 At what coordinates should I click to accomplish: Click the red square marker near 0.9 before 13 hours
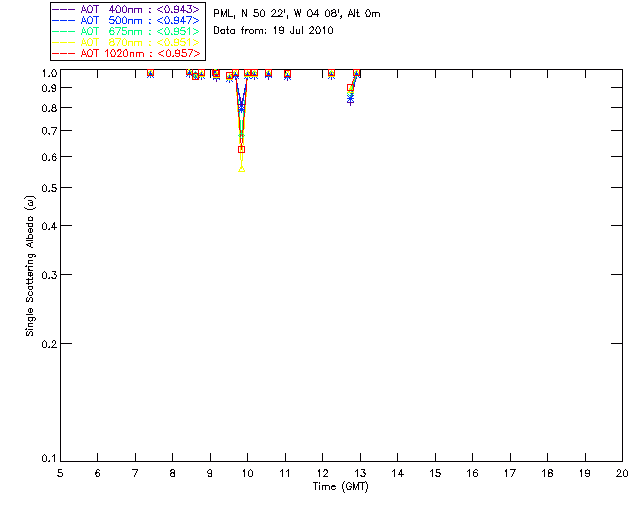pyautogui.click(x=350, y=88)
